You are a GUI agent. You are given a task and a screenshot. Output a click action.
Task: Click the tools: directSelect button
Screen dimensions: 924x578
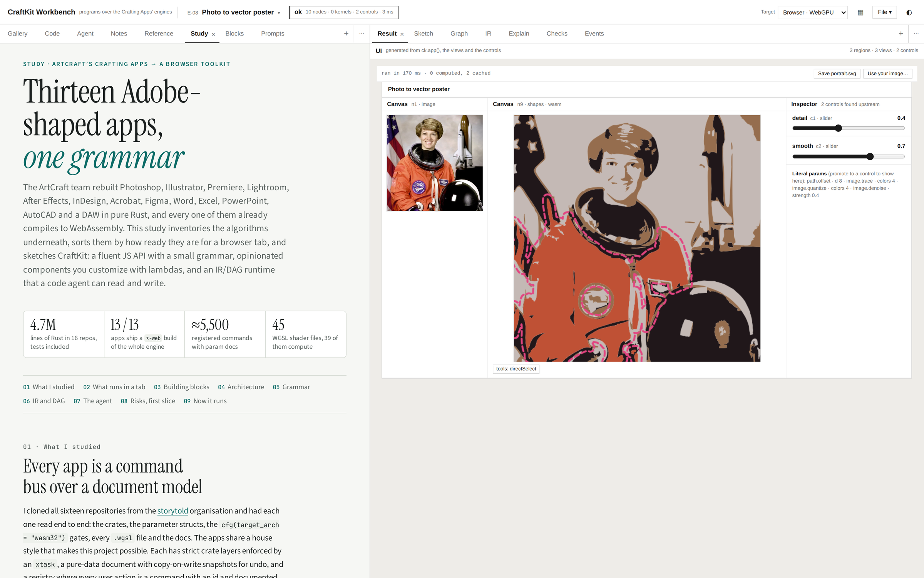[x=516, y=369]
